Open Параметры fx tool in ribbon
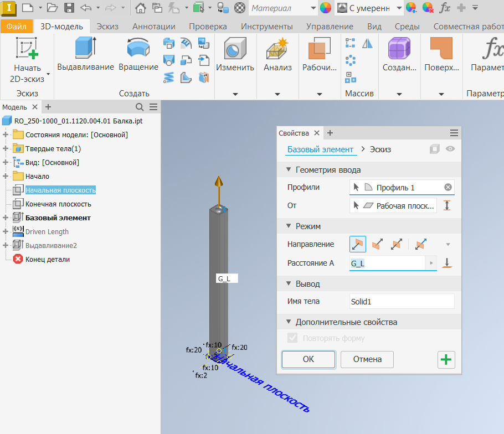504x434 pixels. [487, 54]
